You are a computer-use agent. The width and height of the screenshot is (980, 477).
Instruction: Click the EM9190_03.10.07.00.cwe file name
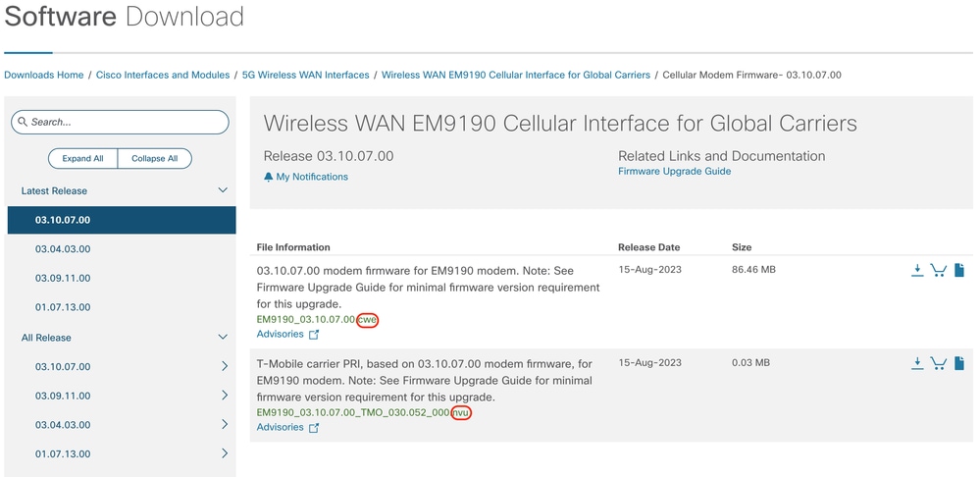pos(318,319)
